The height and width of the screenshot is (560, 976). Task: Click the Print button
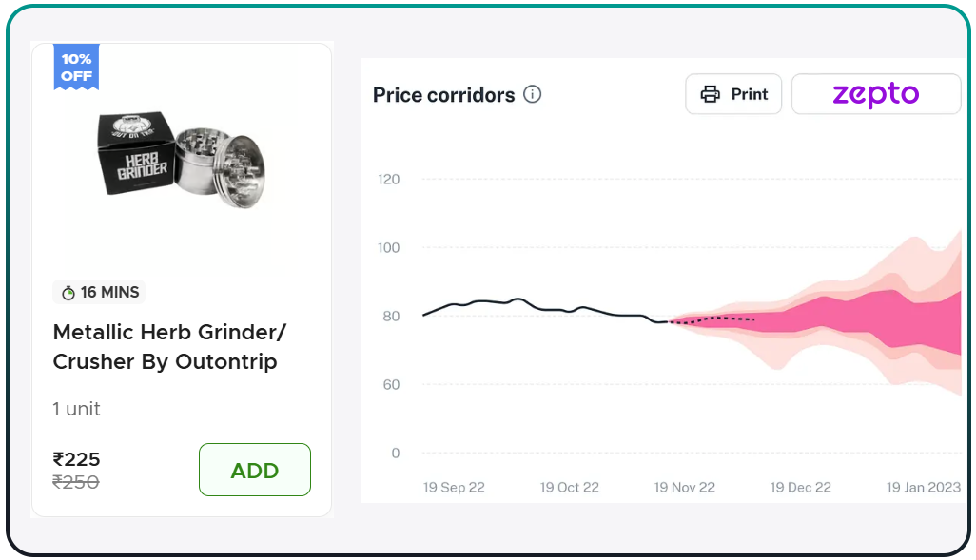coord(733,93)
